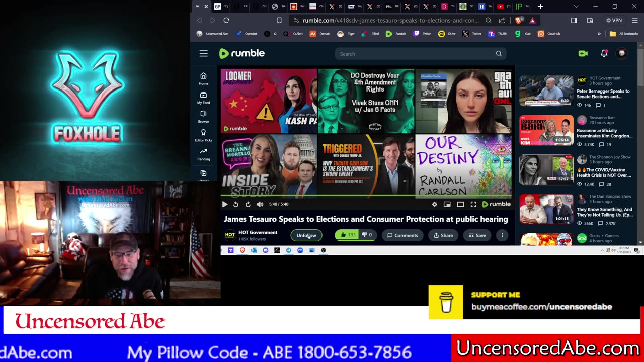The image size is (644, 362).
Task: Save the video to a playlist
Action: [x=477, y=235]
